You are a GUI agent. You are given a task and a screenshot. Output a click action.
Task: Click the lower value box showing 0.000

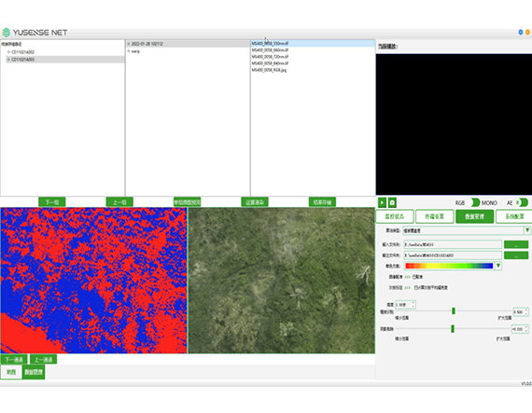pyautogui.click(x=520, y=329)
